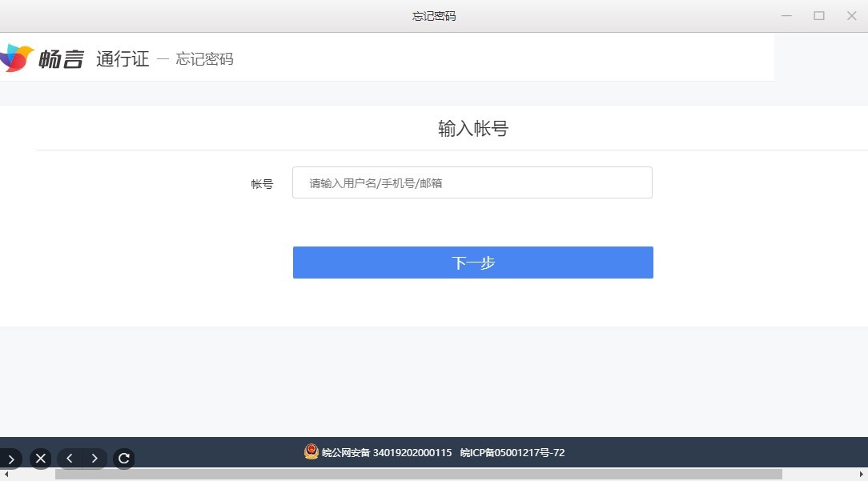868x481 pixels.
Task: Minimize the 忘记密码 window
Action: pos(786,16)
